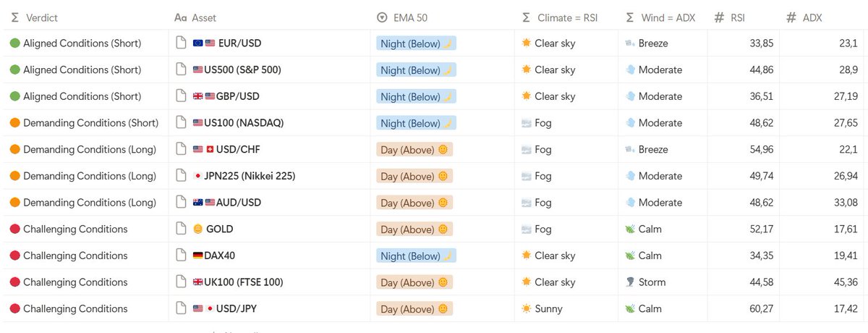Select the RSI value 34,35

point(762,256)
